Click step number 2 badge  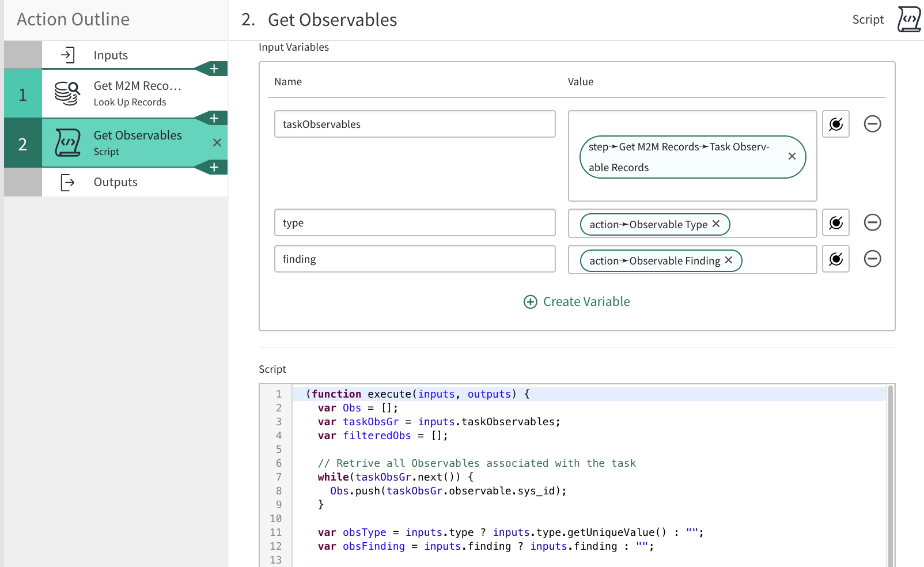click(x=23, y=143)
